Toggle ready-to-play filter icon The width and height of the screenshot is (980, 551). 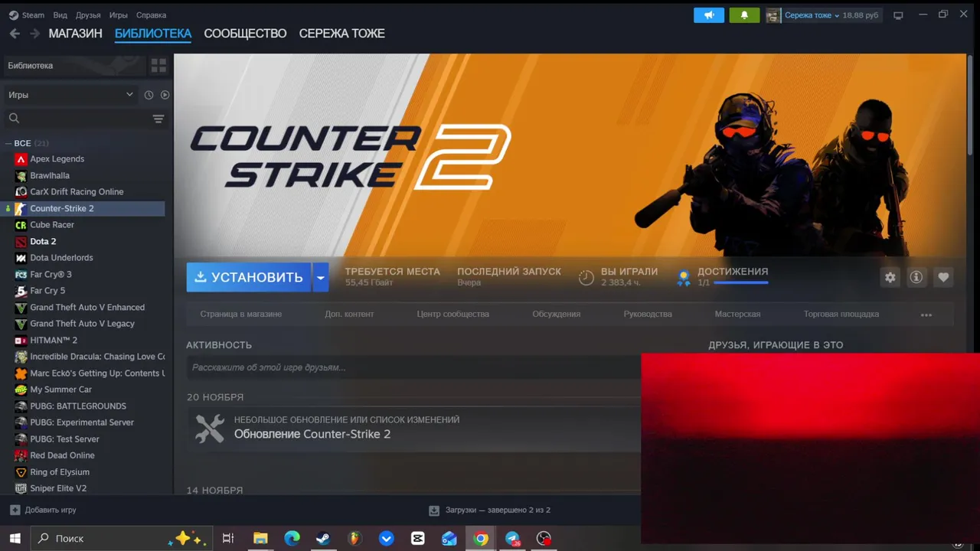(x=165, y=95)
